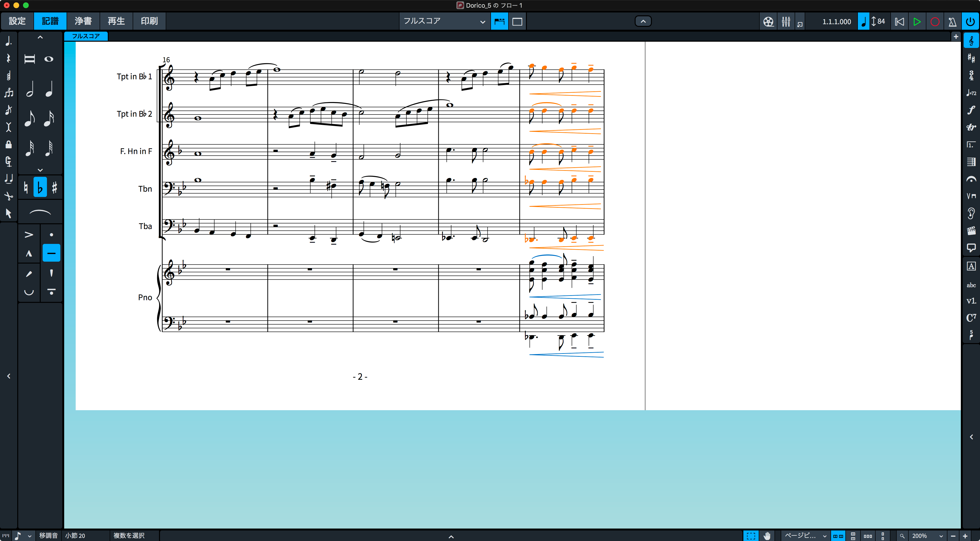This screenshot has height=541, width=980.
Task: Open the dynamics panel
Action: click(971, 110)
